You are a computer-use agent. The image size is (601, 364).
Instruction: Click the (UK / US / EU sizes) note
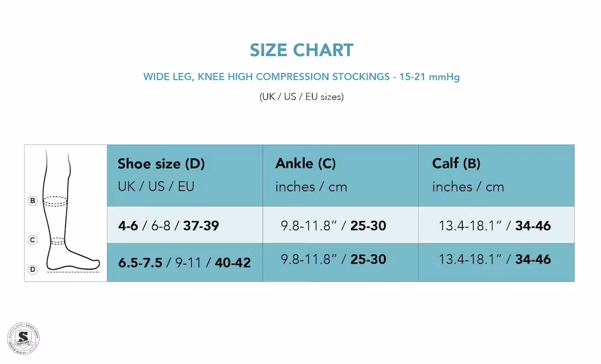(301, 96)
